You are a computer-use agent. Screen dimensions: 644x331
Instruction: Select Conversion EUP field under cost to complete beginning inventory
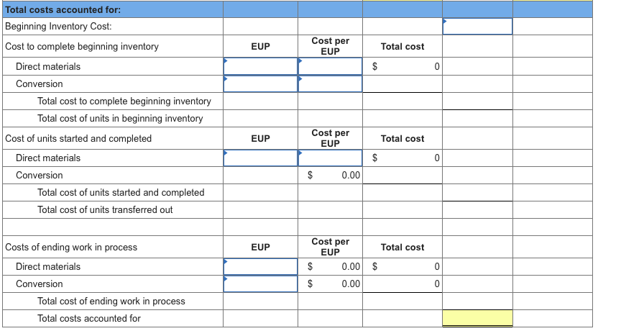click(260, 84)
